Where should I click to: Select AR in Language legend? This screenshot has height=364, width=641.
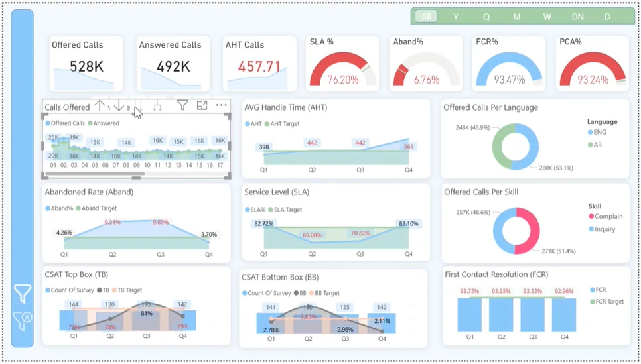point(595,145)
